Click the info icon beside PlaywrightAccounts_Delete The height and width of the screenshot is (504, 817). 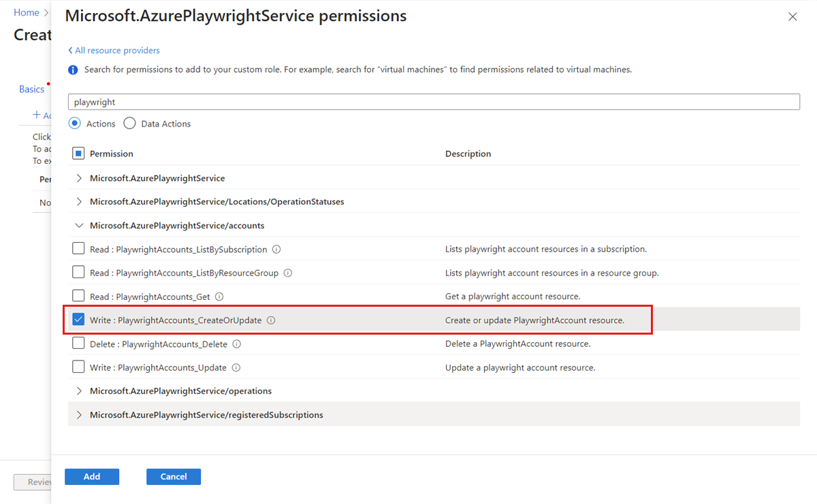pos(236,343)
